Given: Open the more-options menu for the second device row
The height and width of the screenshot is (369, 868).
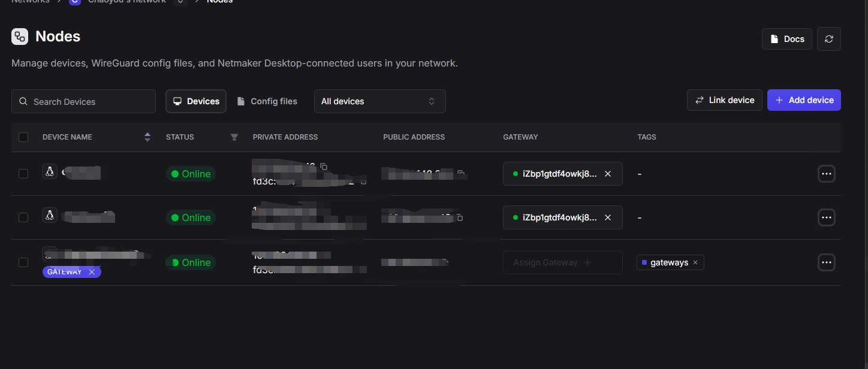Looking at the screenshot, I should click(x=827, y=217).
